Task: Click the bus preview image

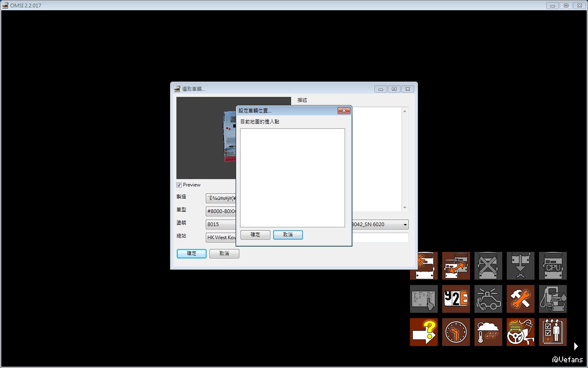Action: [206, 138]
